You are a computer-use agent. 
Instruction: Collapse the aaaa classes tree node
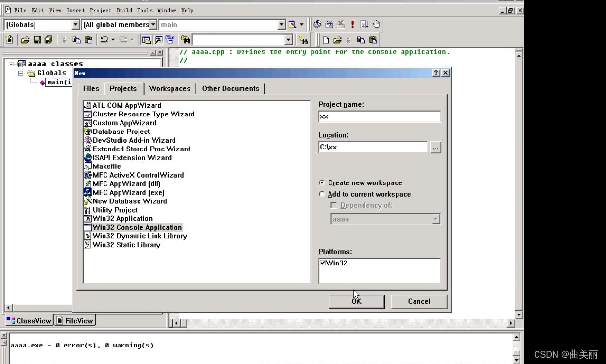[11, 64]
